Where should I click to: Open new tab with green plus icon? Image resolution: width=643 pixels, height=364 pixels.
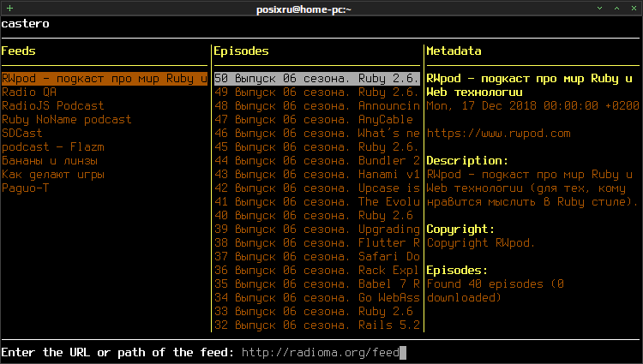(x=9, y=9)
